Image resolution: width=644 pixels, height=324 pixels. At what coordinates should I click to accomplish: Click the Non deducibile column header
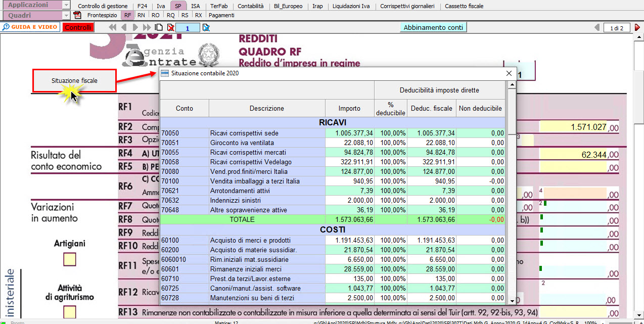click(x=480, y=108)
